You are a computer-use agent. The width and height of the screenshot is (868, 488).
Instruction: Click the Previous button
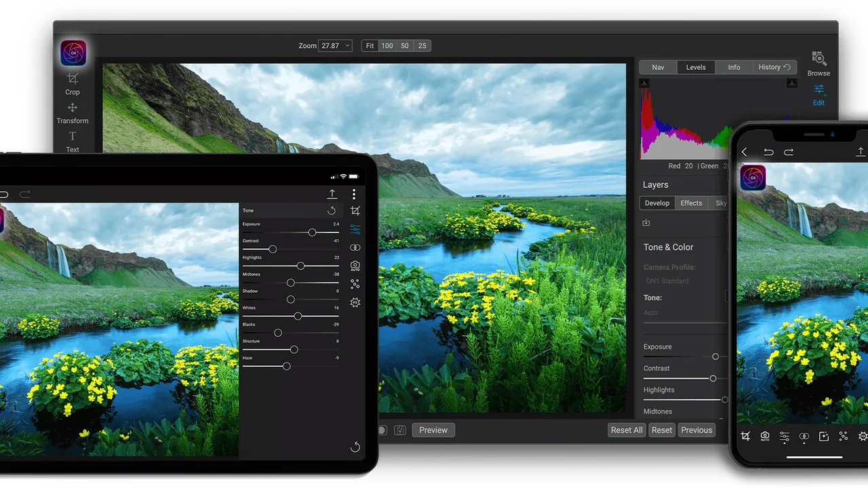click(696, 430)
